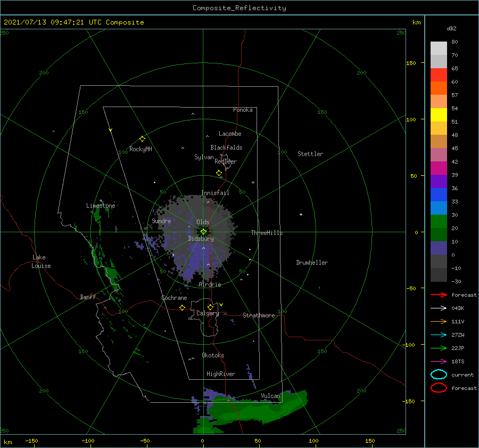Click the Sylvan label
This screenshot has height=448, width=479.
coord(204,157)
